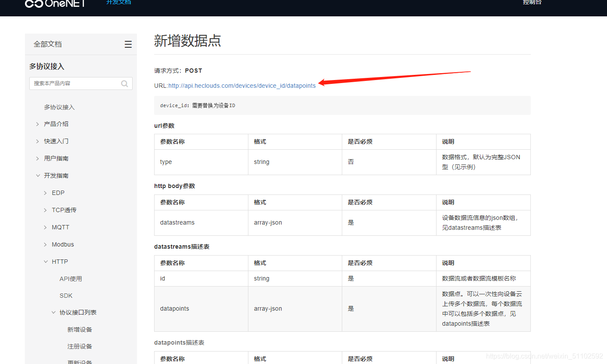Click the 请求方式: POST text

tap(178, 71)
